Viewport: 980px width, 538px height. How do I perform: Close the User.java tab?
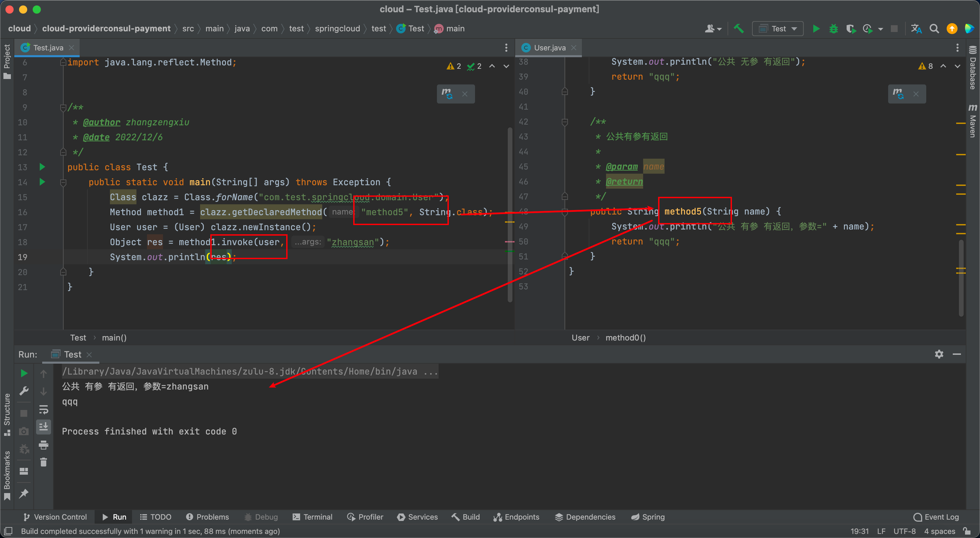(x=574, y=48)
